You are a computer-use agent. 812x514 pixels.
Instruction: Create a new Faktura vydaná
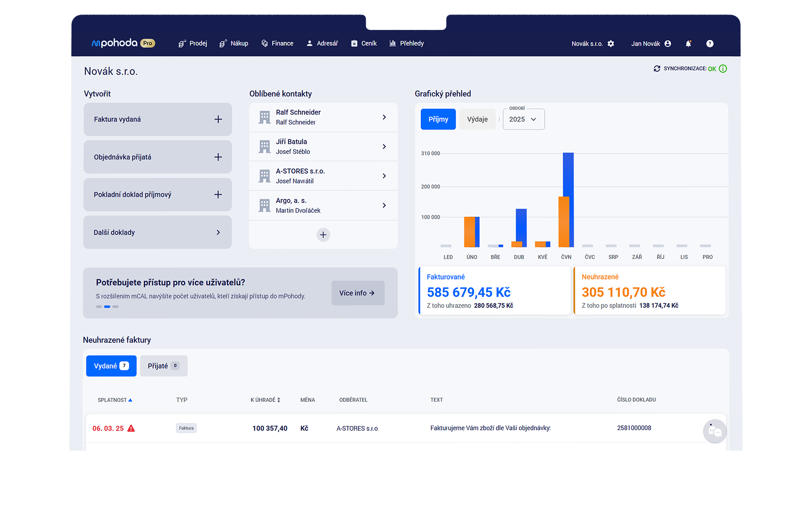click(x=218, y=119)
